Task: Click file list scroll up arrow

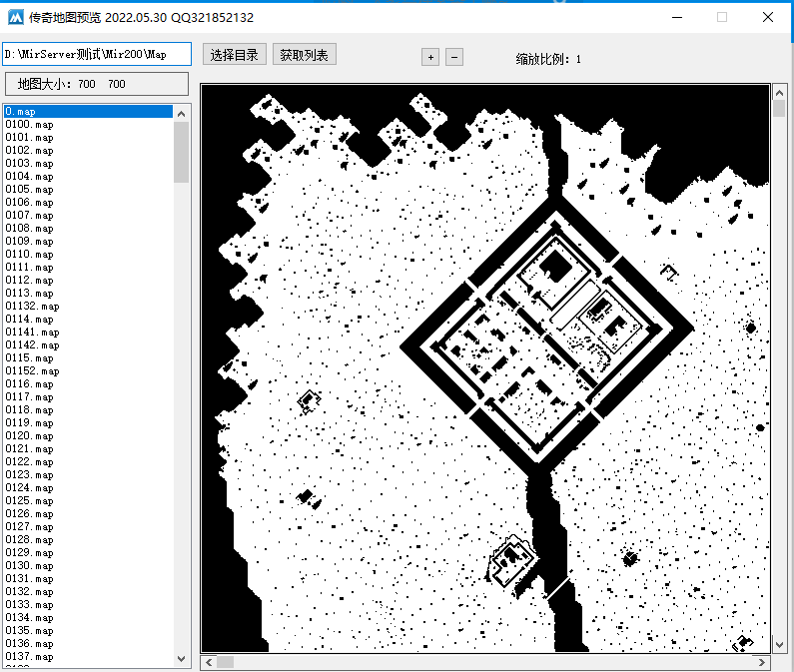Action: (x=182, y=114)
